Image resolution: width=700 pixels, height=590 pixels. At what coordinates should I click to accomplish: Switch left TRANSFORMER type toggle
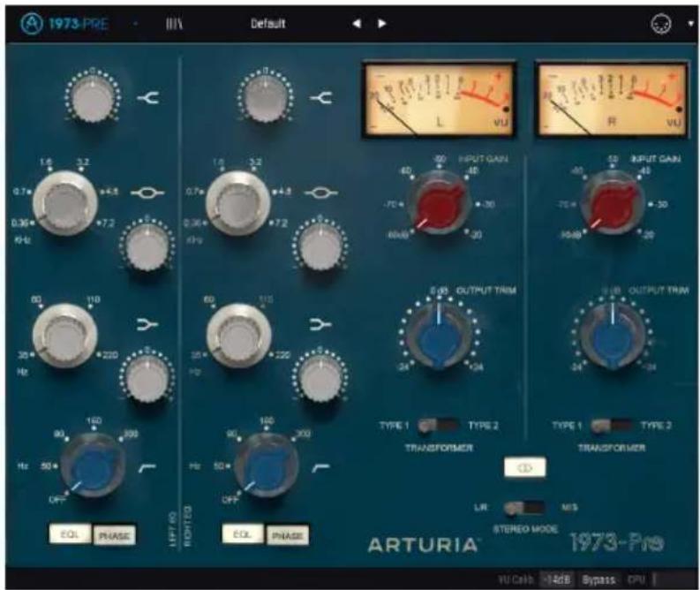coord(438,426)
